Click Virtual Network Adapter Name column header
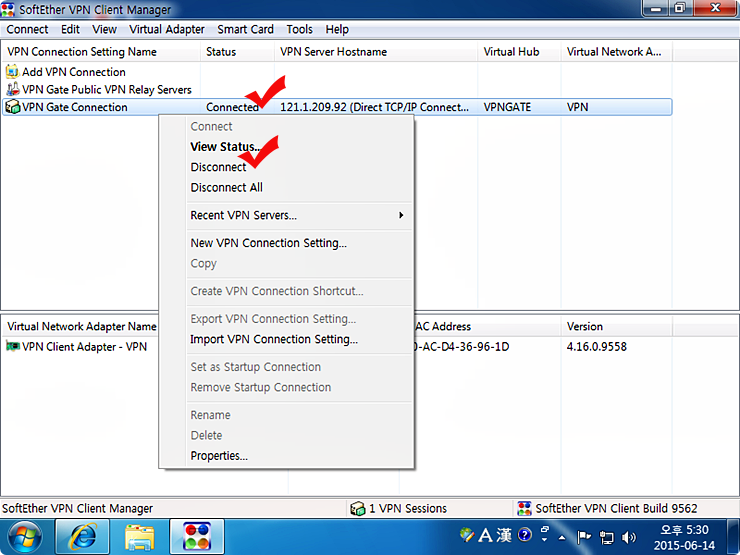Image resolution: width=740 pixels, height=555 pixels. (x=81, y=327)
